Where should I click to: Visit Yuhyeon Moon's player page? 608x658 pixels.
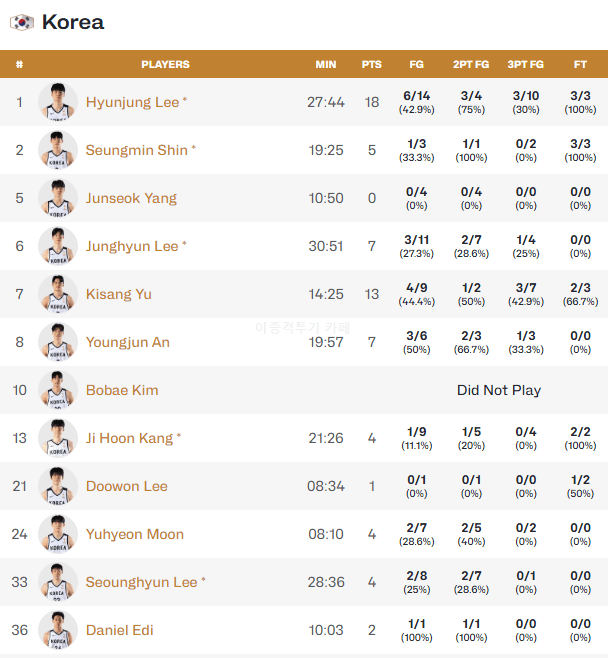(135, 534)
